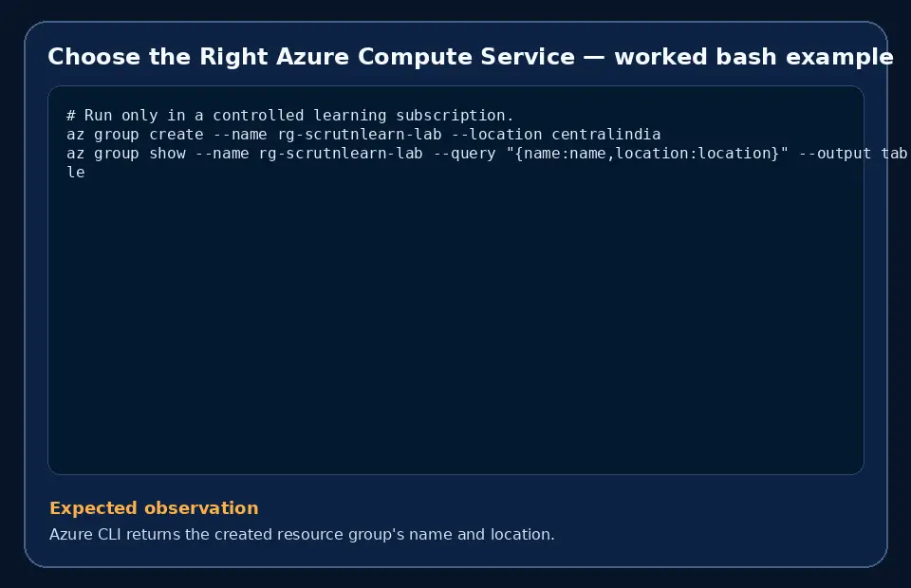
Task: Click the wrapped 'le' text line
Action: [76, 173]
